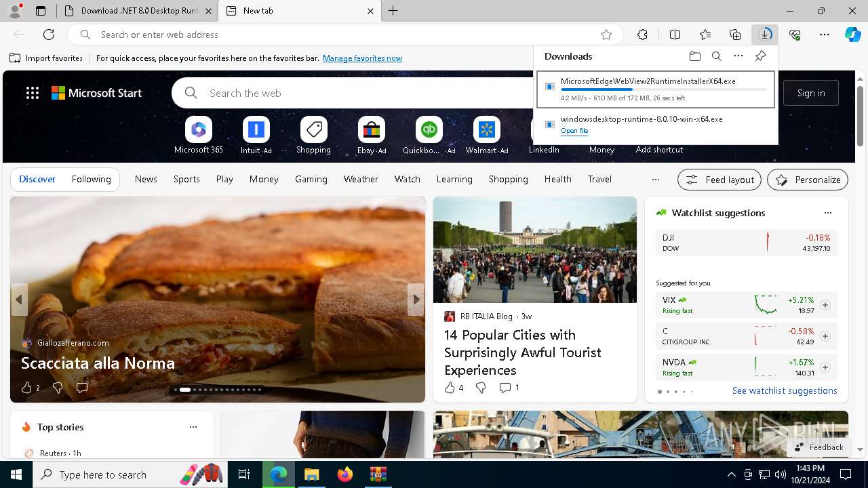The height and width of the screenshot is (488, 868).
Task: Open Task View on the taskbar
Action: tap(244, 474)
